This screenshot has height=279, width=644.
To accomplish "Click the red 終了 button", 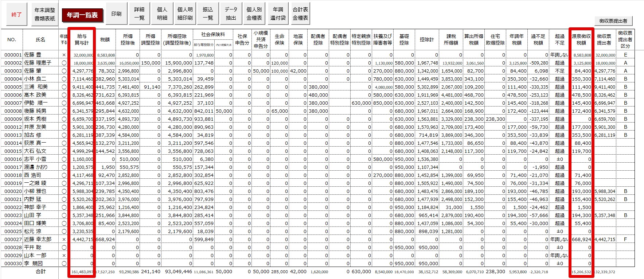I will point(16,15).
